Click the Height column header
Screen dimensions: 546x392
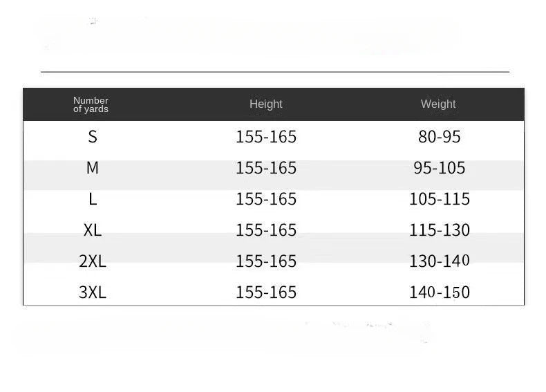point(265,104)
